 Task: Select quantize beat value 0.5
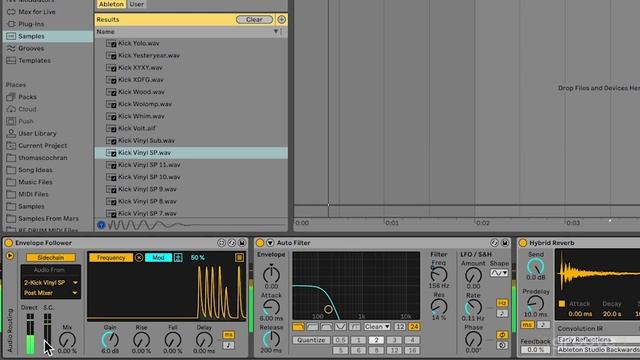pyautogui.click(x=340, y=340)
